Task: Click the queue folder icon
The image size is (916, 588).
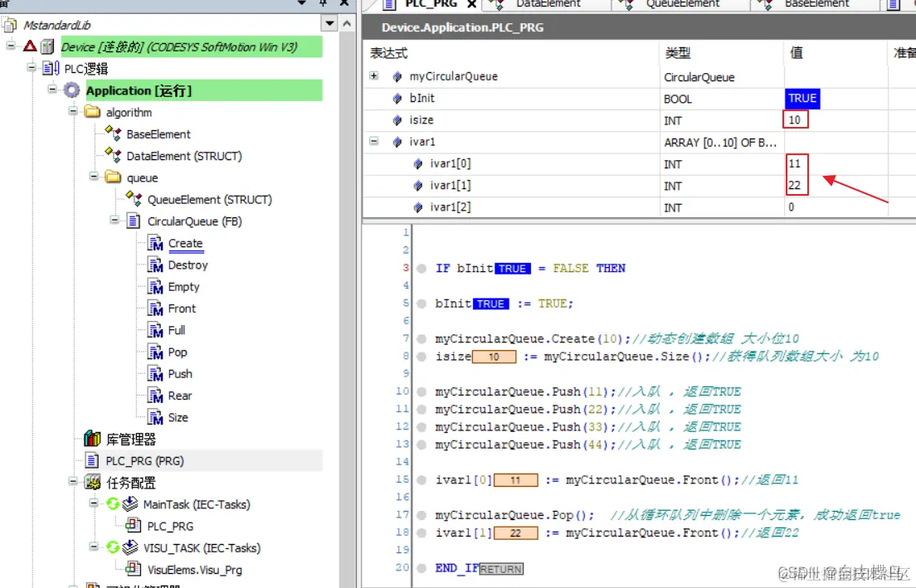Action: pyautogui.click(x=114, y=177)
